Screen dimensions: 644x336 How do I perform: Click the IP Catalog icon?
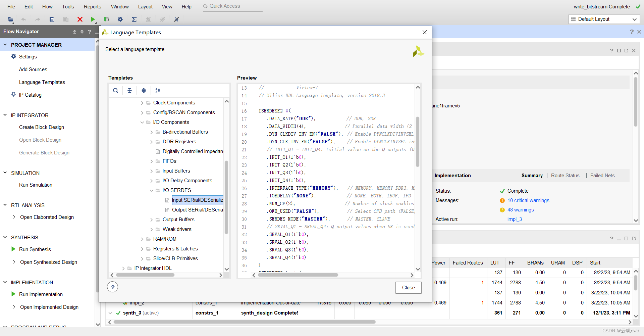coord(13,94)
